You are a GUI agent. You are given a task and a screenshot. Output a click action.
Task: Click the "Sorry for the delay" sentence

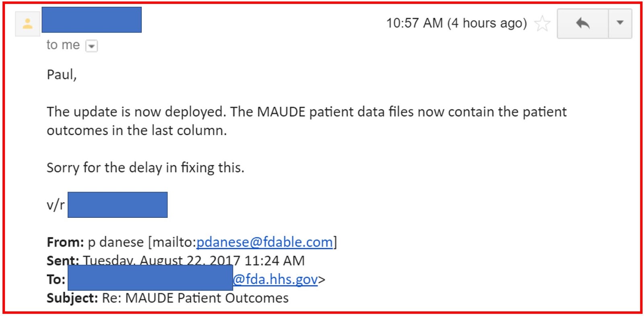pos(145,167)
